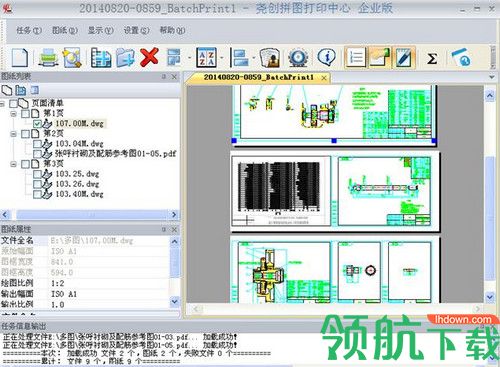The width and height of the screenshot is (500, 367).
Task: Click the auto layout arrange icon
Action: pos(174,58)
